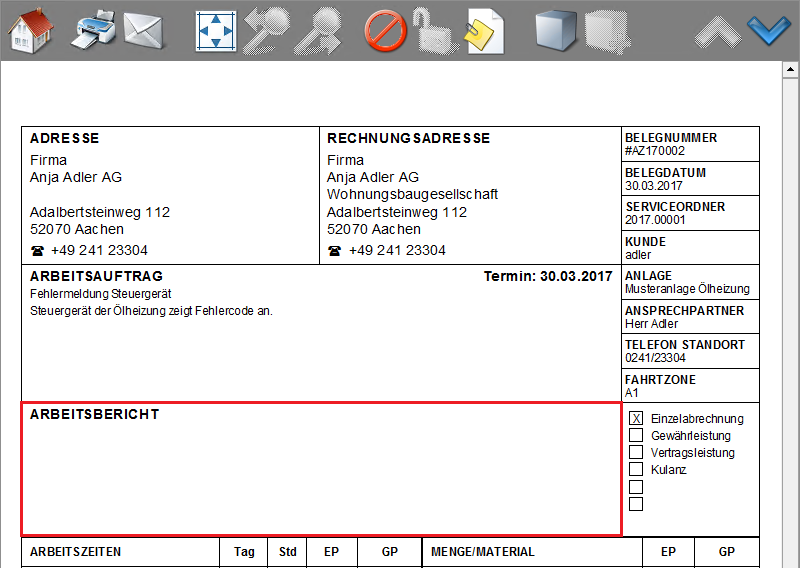The height and width of the screenshot is (568, 800).
Task: Click the red prohibition cancel icon
Action: pyautogui.click(x=384, y=31)
